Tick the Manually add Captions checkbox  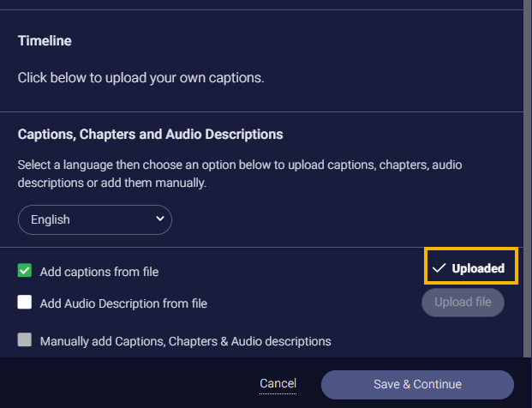pos(25,340)
